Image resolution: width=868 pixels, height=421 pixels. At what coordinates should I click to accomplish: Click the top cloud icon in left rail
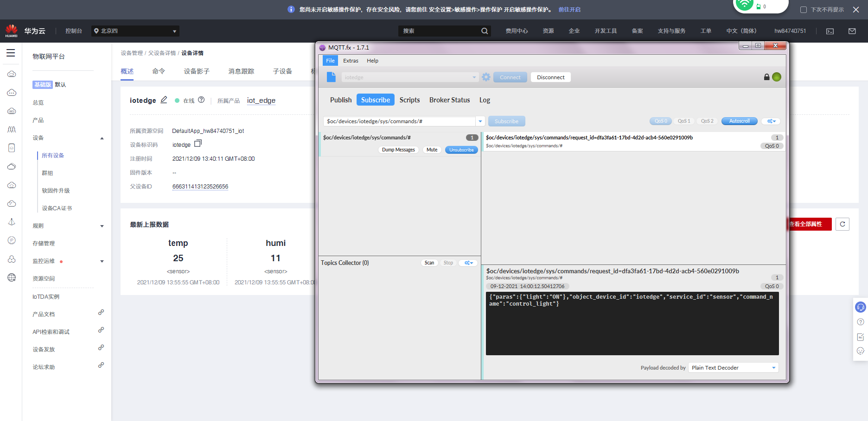pyautogui.click(x=12, y=74)
